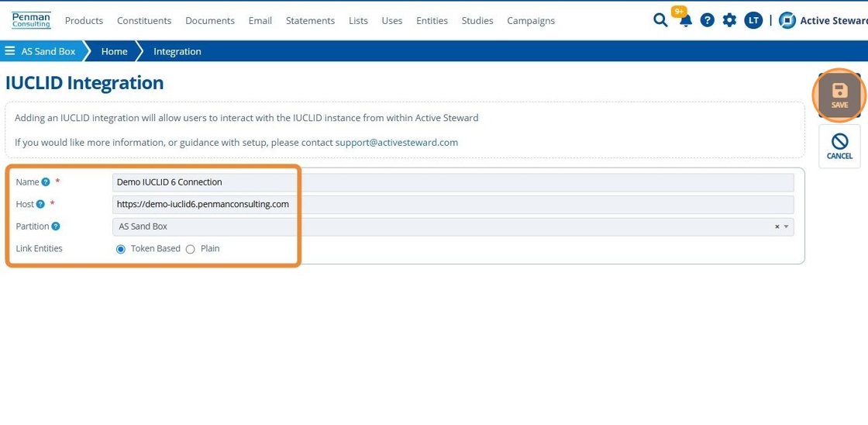Show help tooltip for the Name field
Viewport: 868px width, 425px height.
tap(46, 181)
